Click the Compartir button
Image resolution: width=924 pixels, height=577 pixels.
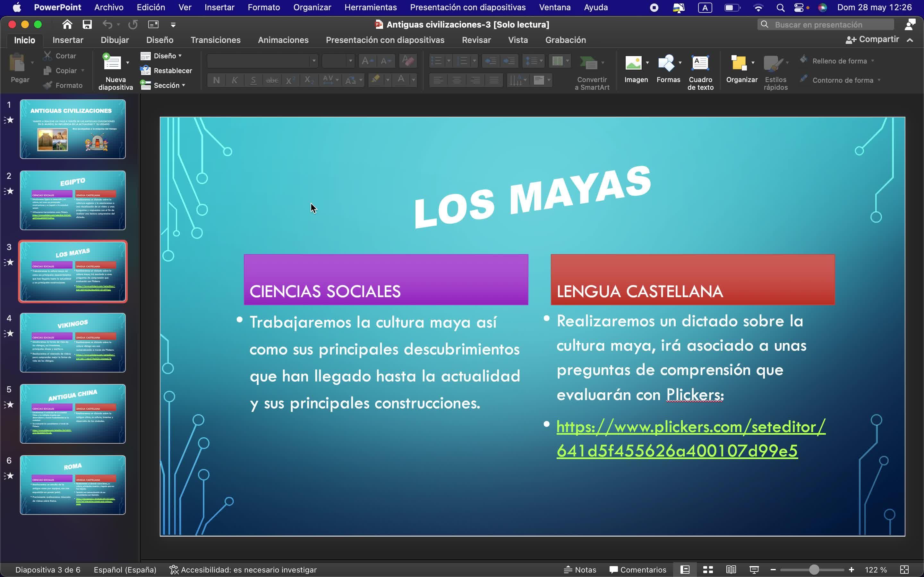[x=872, y=40]
